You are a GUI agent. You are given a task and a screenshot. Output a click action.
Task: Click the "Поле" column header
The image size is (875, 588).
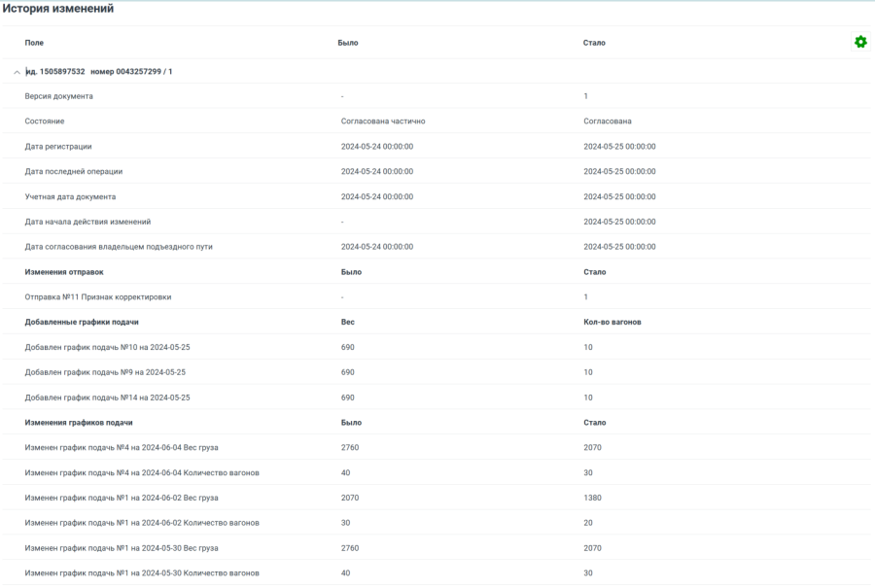tap(34, 43)
